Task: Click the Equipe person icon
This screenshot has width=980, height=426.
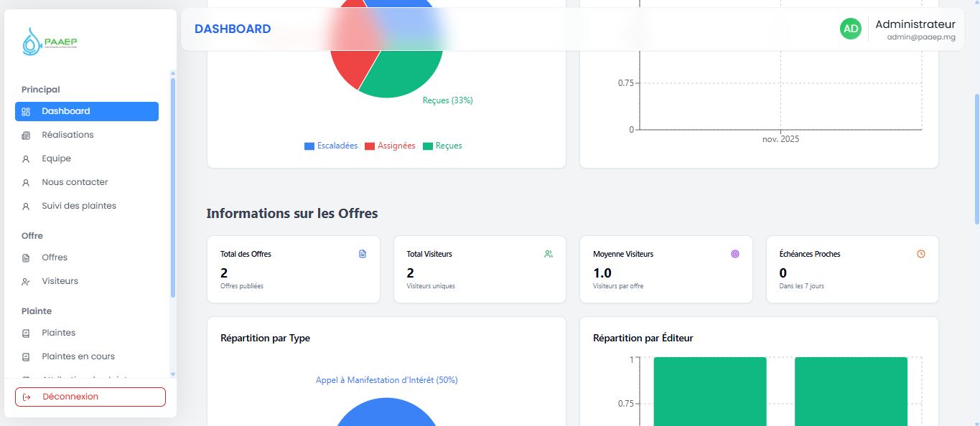Action: point(26,158)
